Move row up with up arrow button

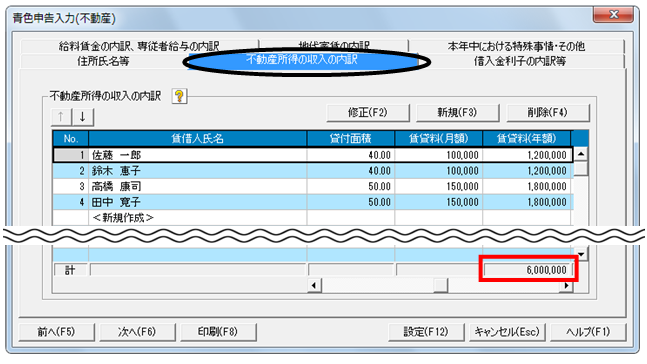tap(61, 117)
